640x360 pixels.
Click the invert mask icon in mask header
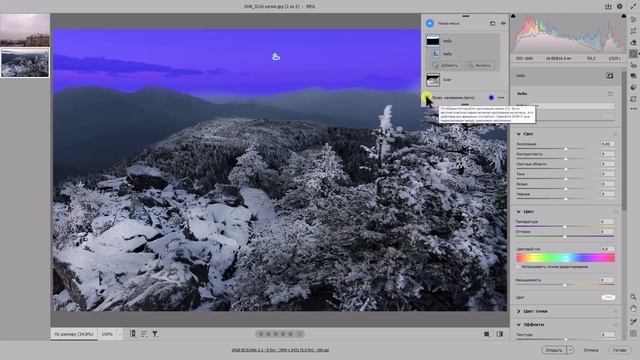click(x=609, y=76)
